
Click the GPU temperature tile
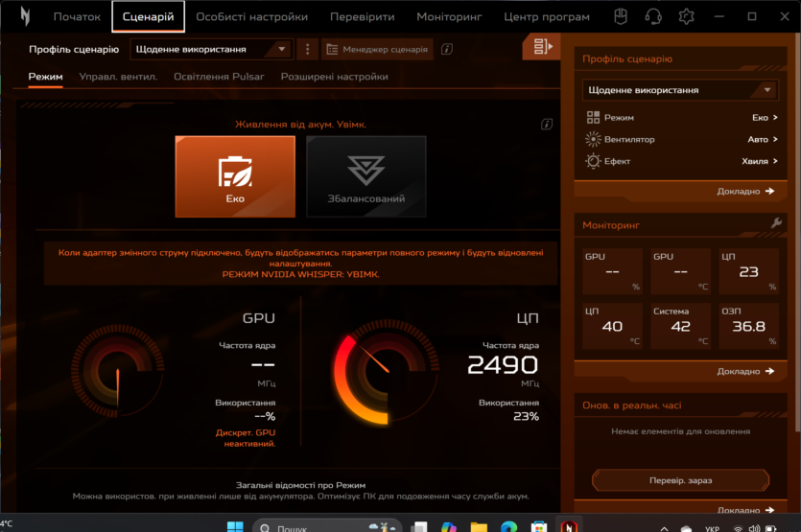point(680,271)
